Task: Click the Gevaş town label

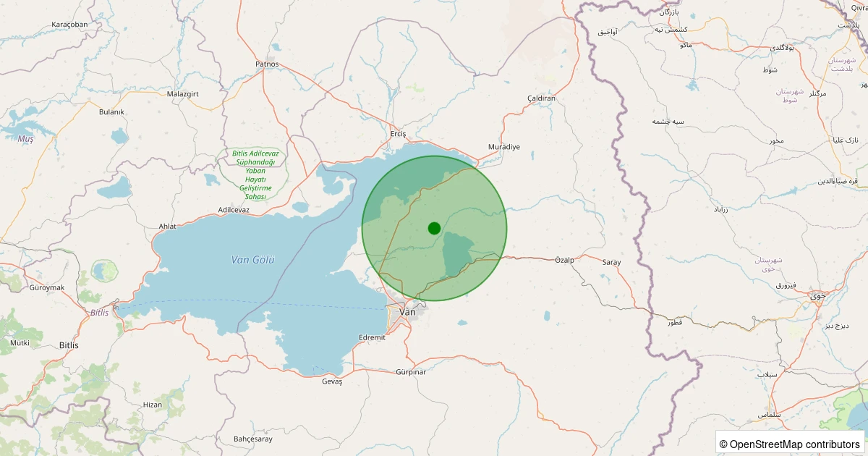Action: pos(331,381)
